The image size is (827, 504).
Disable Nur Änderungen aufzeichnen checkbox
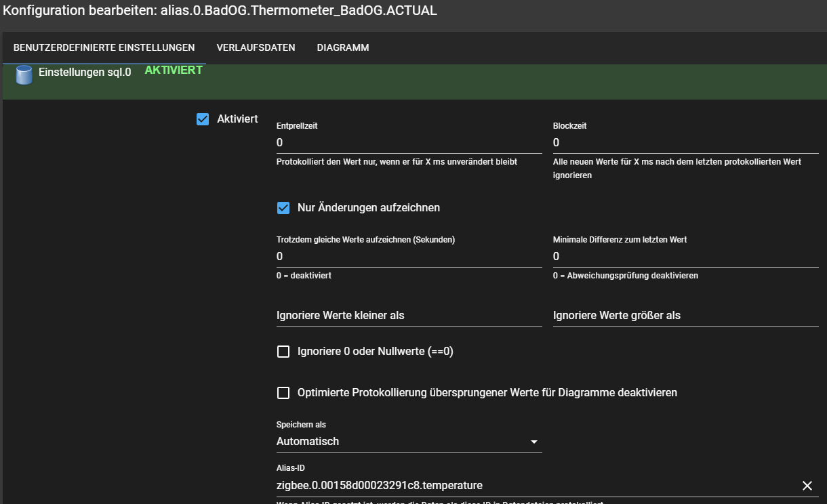tap(283, 208)
